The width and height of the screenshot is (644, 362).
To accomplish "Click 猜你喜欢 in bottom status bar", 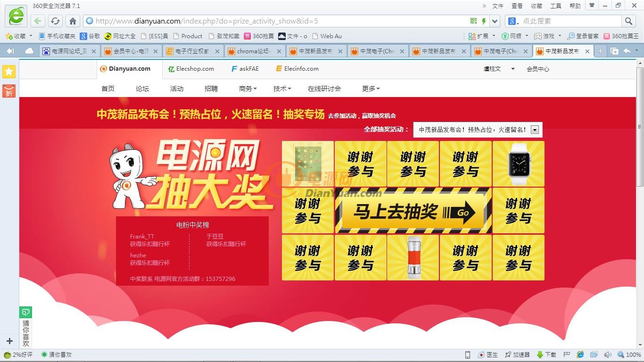I will [57, 354].
